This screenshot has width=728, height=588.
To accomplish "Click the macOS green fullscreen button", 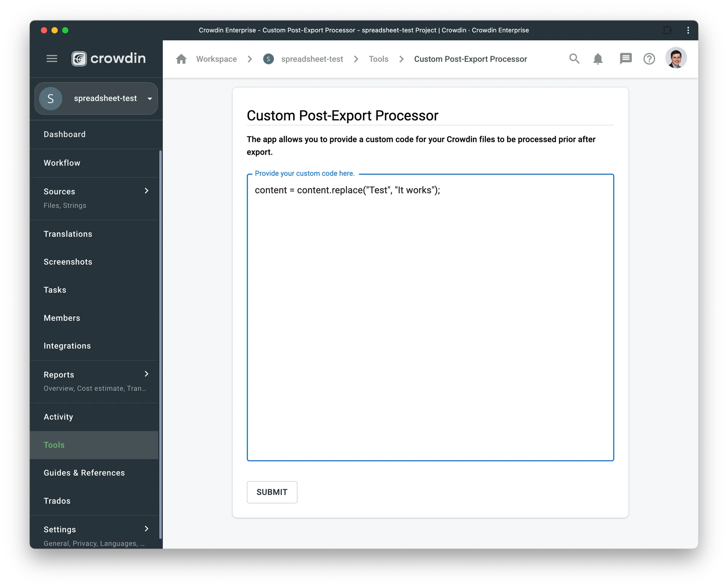I will (65, 30).
